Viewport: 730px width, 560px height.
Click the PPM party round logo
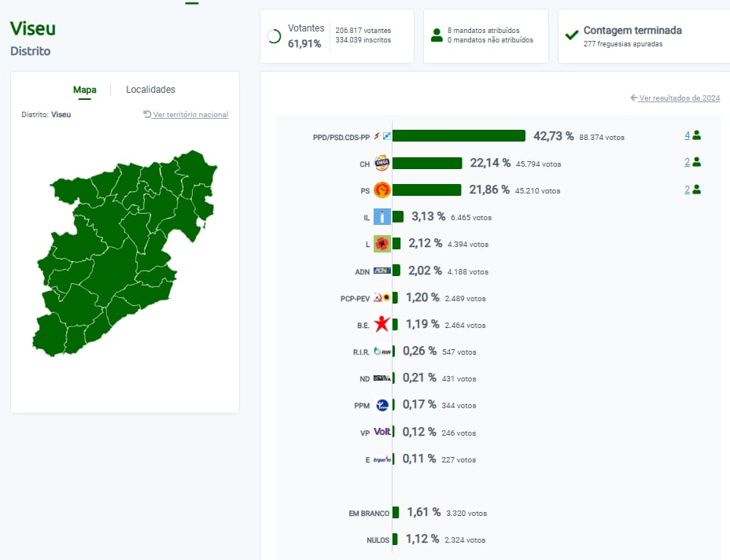pos(382,405)
